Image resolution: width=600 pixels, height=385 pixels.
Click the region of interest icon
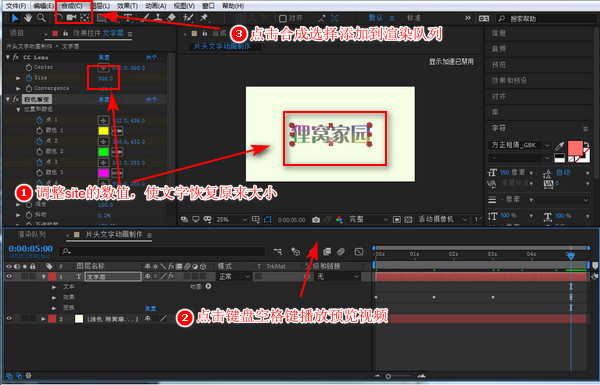pyautogui.click(x=397, y=220)
